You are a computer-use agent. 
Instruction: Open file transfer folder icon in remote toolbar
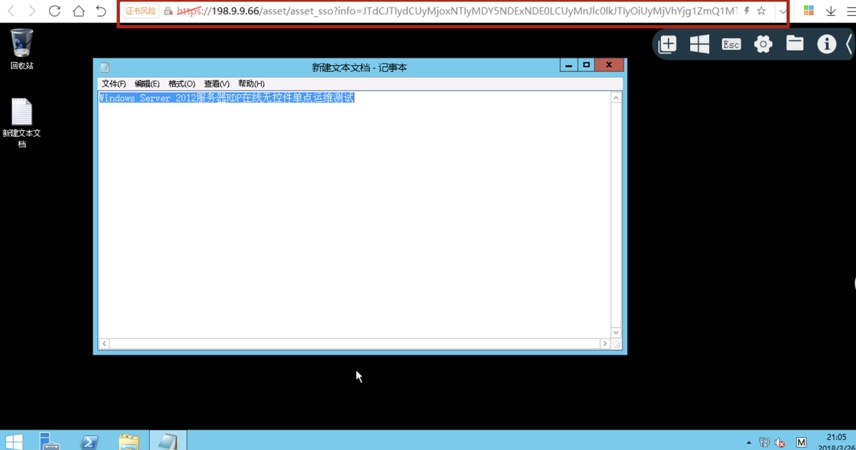[x=795, y=43]
